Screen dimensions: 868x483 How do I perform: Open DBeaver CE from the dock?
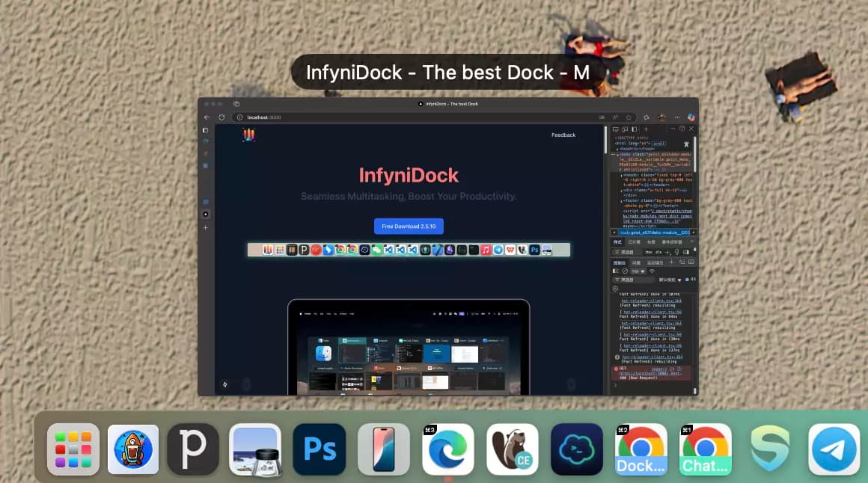click(x=512, y=449)
